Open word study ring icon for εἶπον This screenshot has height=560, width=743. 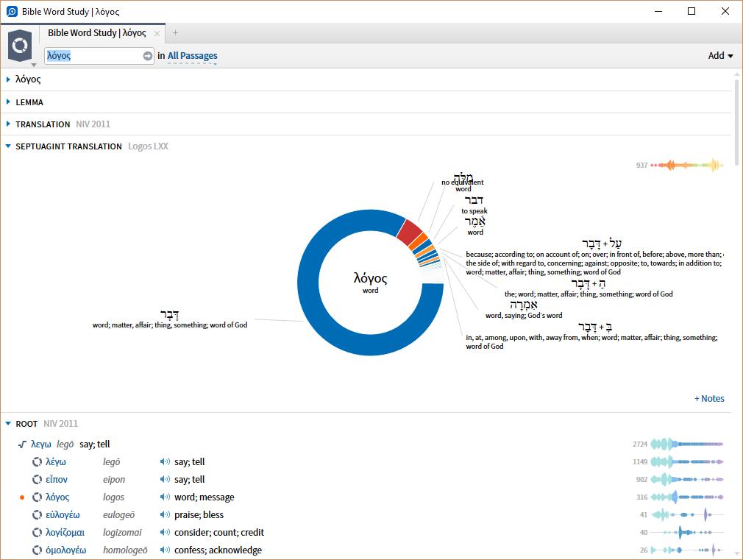(37, 479)
